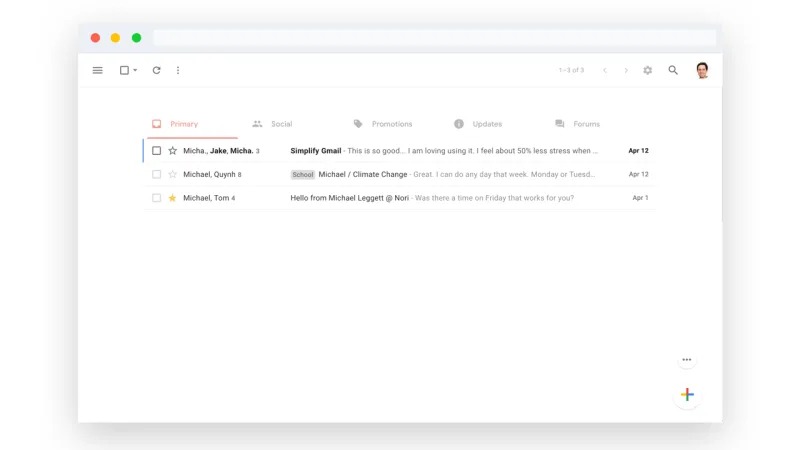Click sender Michael, Quynh
Image resolution: width=800 pixels, height=450 pixels.
209,174
